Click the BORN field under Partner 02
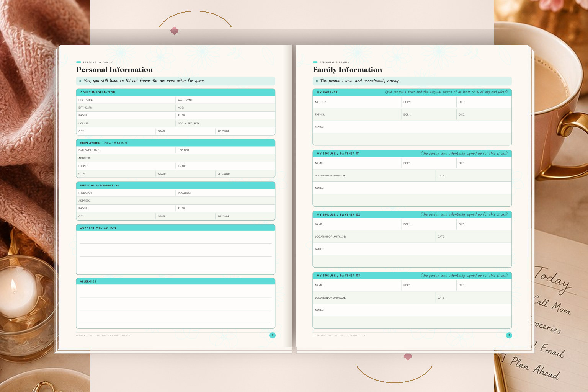This screenshot has height=392, width=588. click(x=429, y=224)
